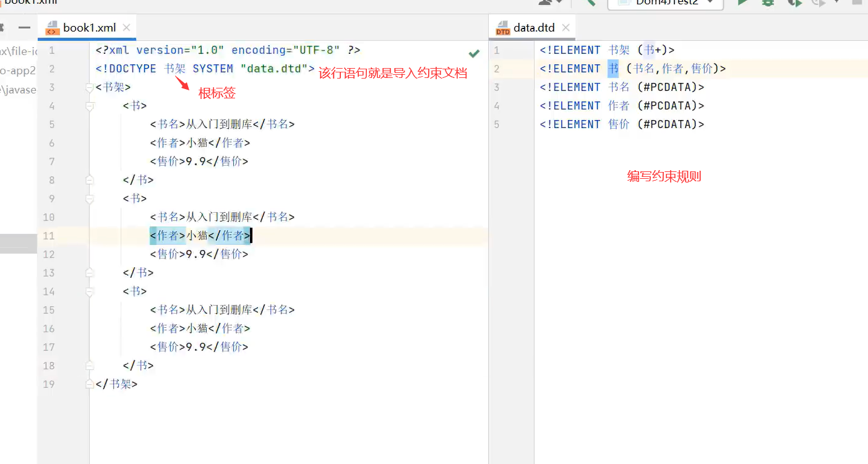This screenshot has height=464, width=868.
Task: Toggle fold marker at </书> on line 8
Action: [x=90, y=180]
